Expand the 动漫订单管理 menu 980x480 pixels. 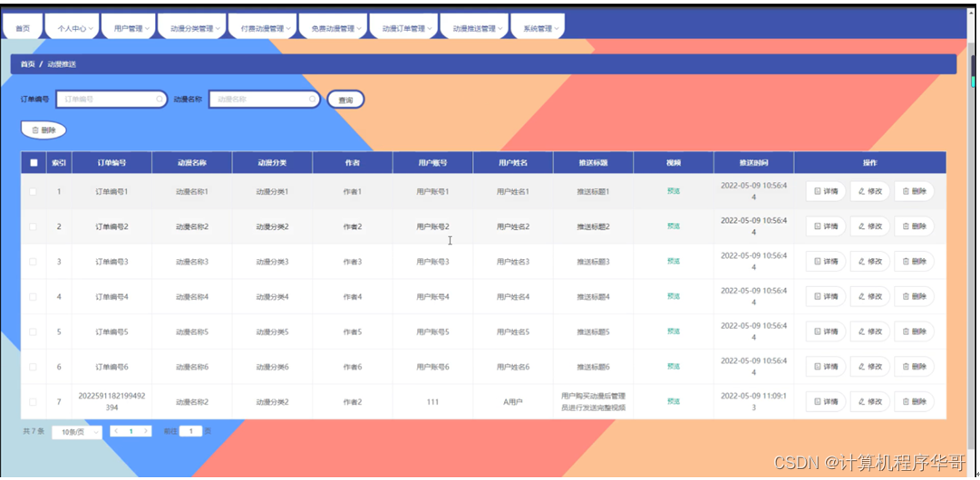coord(403,28)
